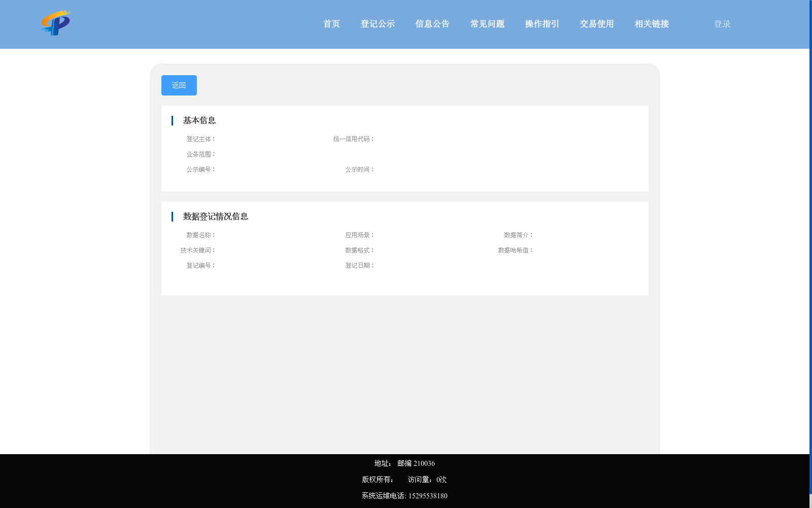Click the 登录 link
The height and width of the screenshot is (508, 812).
point(722,24)
